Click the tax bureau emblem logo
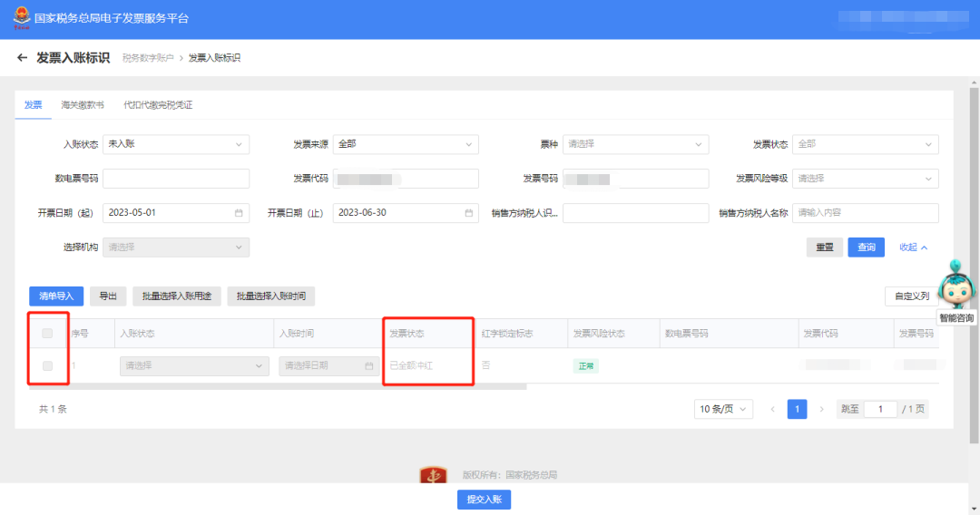 [x=21, y=18]
